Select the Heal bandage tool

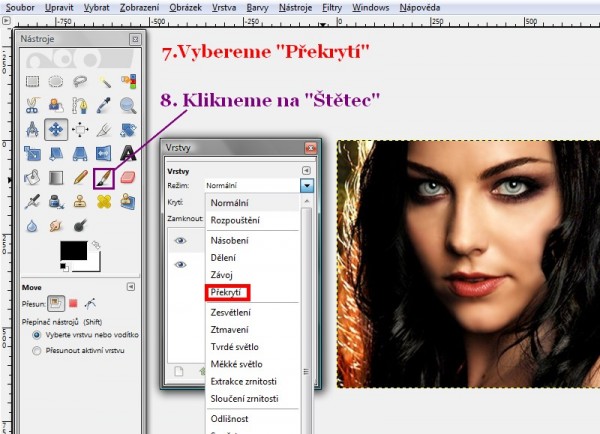[104, 202]
